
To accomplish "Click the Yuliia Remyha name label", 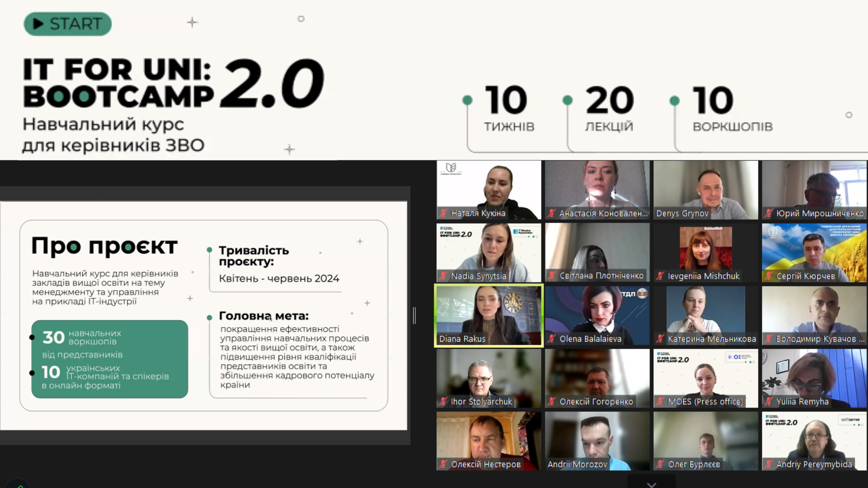I will click(802, 402).
